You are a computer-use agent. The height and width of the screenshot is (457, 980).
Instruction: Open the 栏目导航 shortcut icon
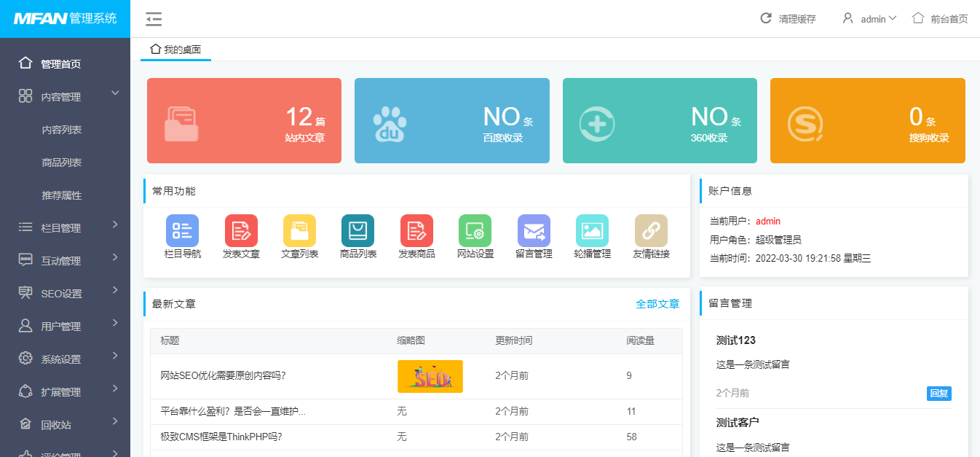click(x=182, y=231)
